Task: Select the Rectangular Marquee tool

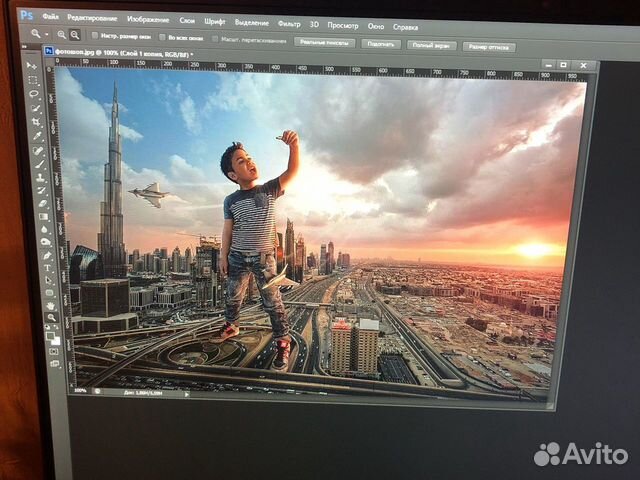Action: point(32,80)
